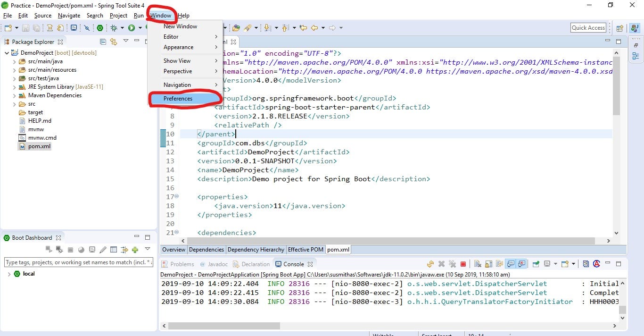The height and width of the screenshot is (336, 644).
Task: Open the Package Explorer view menu triangle
Action: 126,41
